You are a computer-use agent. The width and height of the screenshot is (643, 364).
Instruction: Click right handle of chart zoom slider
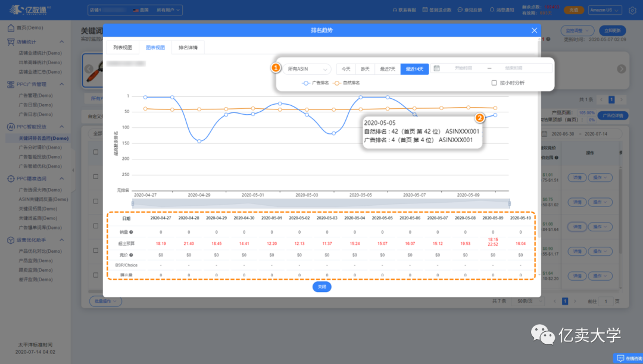(x=509, y=203)
